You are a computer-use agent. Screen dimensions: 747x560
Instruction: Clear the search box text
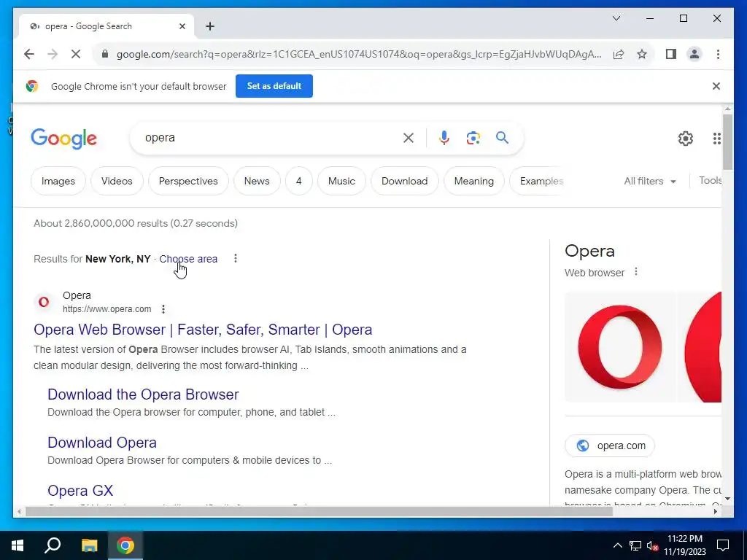click(x=409, y=138)
